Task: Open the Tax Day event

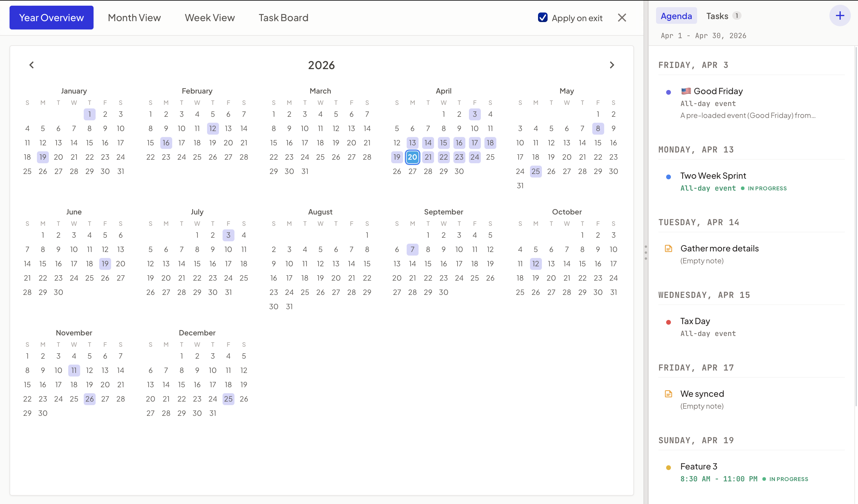Action: [x=751, y=327]
